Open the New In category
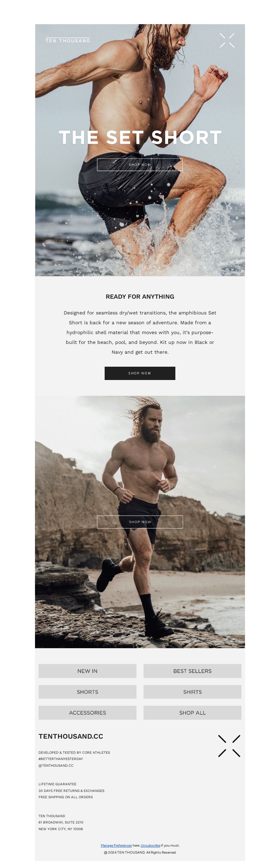The image size is (280, 868). pyautogui.click(x=87, y=671)
